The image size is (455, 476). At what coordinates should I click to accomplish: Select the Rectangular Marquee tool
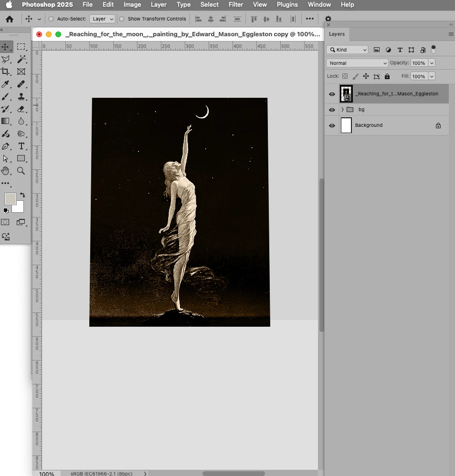(21, 47)
